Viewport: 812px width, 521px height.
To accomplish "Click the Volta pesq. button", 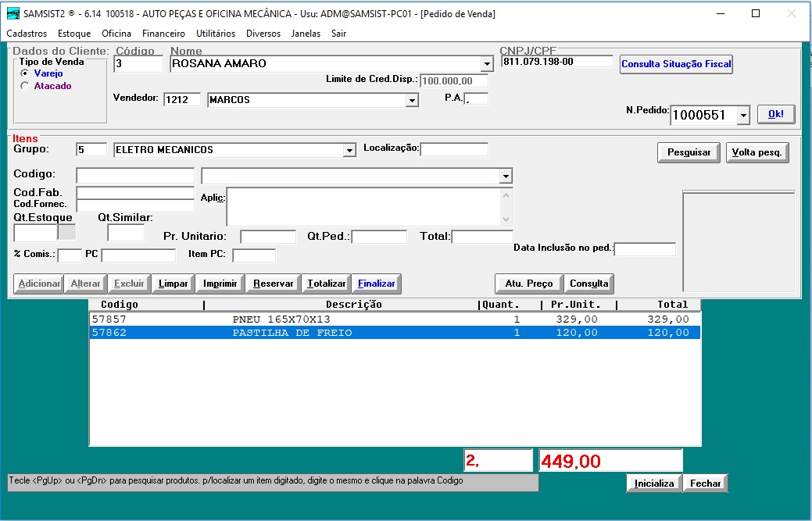I will click(757, 152).
